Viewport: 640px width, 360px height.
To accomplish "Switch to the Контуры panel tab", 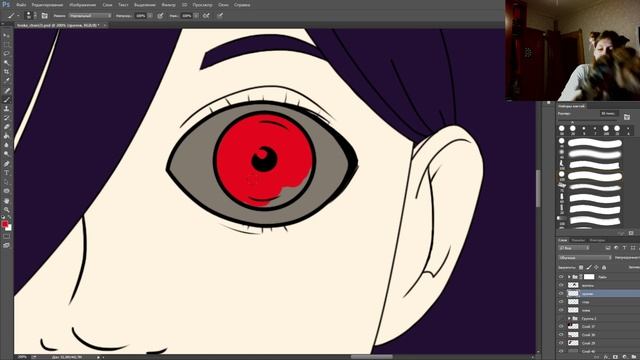I will point(597,240).
